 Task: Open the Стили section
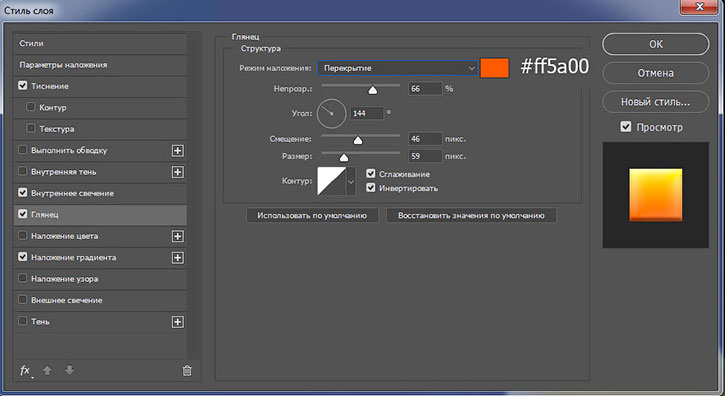pyautogui.click(x=100, y=43)
